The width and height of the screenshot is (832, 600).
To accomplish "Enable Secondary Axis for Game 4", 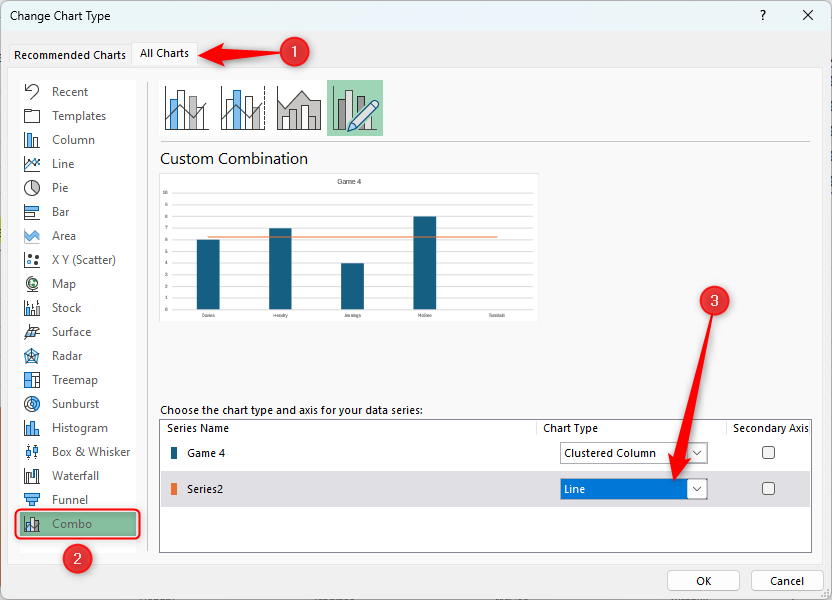I will pyautogui.click(x=768, y=453).
